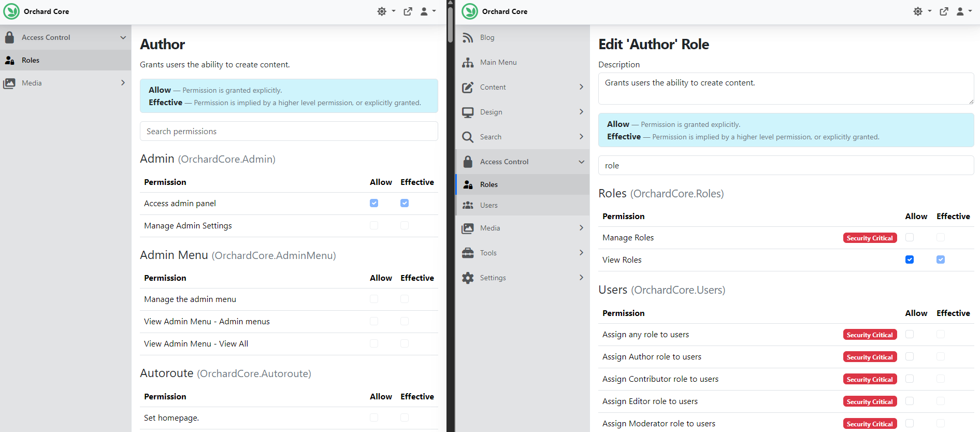Expand the Tools menu chevron
The image size is (980, 432).
point(582,253)
